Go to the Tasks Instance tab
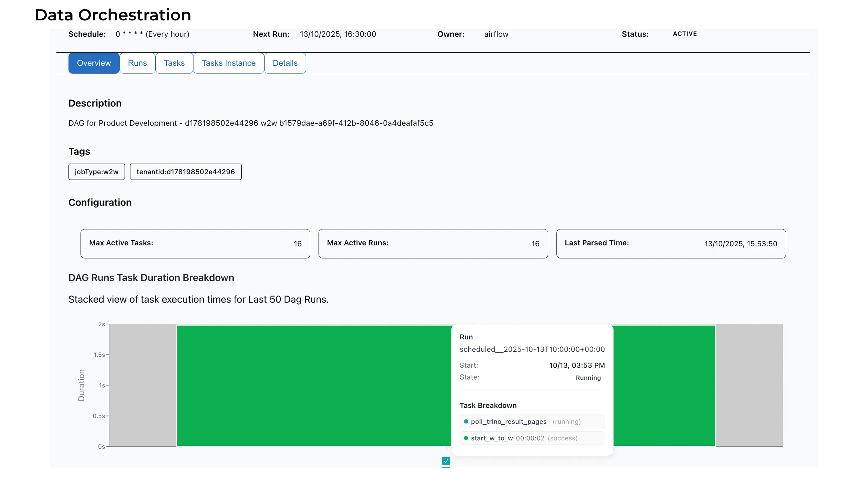 click(x=228, y=63)
